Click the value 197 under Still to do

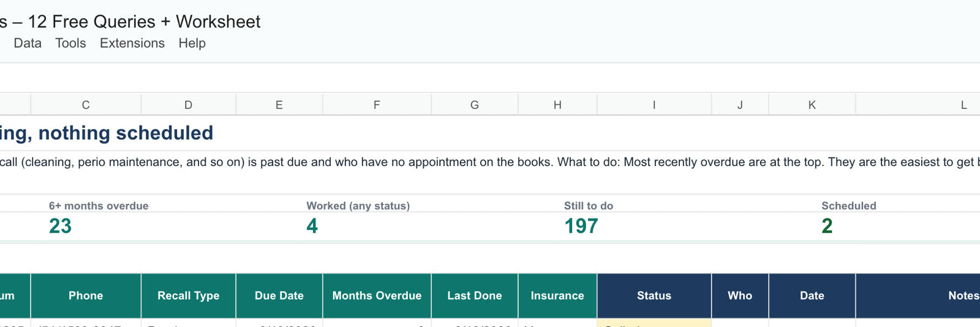(x=581, y=226)
